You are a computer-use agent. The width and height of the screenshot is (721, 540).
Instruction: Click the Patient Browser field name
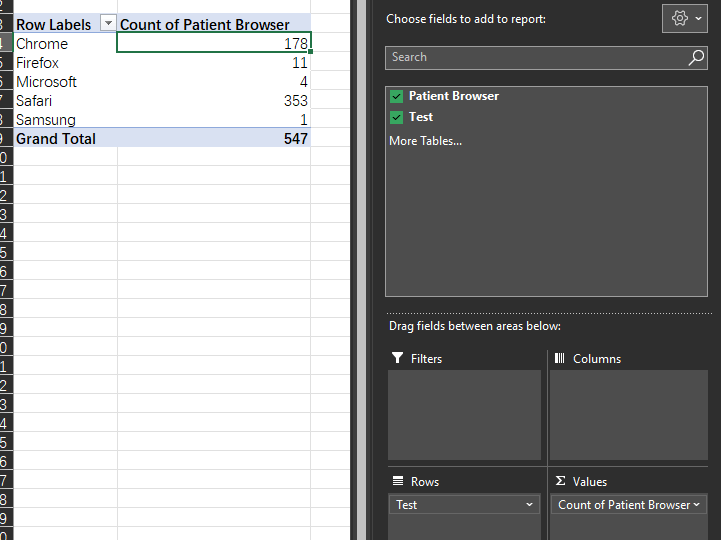[x=454, y=96]
